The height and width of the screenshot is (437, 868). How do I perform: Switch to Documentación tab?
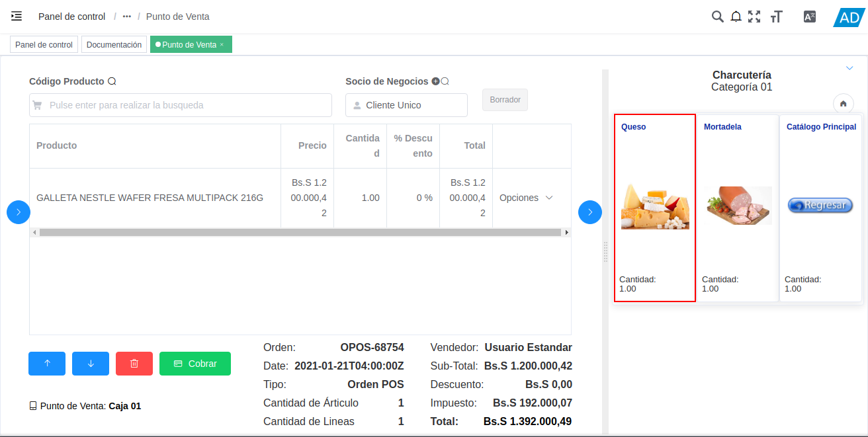click(114, 45)
